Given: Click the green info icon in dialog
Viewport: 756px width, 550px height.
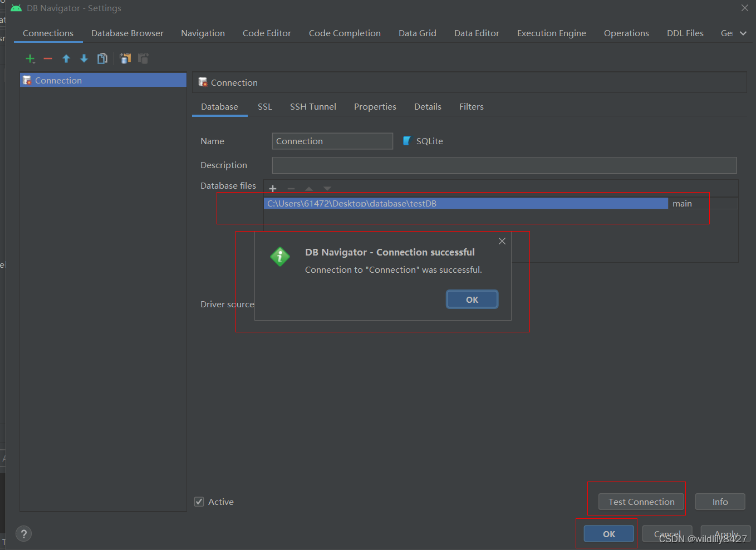Looking at the screenshot, I should pyautogui.click(x=280, y=257).
